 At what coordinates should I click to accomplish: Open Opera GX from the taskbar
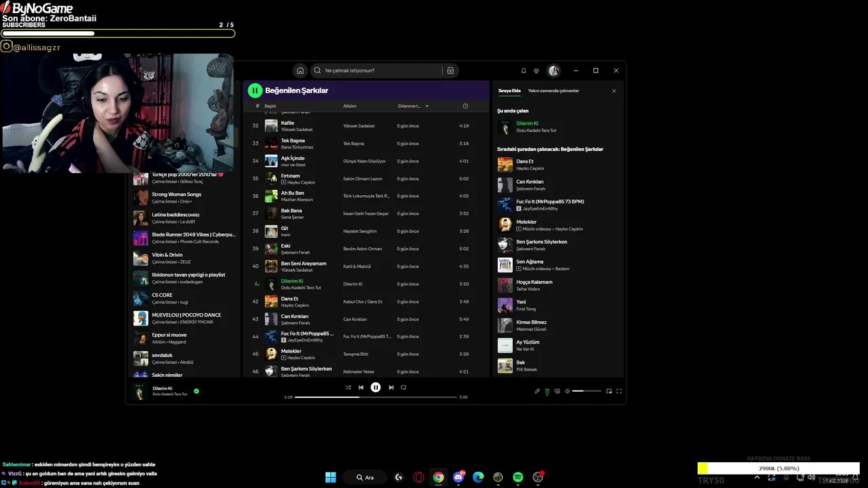[x=418, y=477]
